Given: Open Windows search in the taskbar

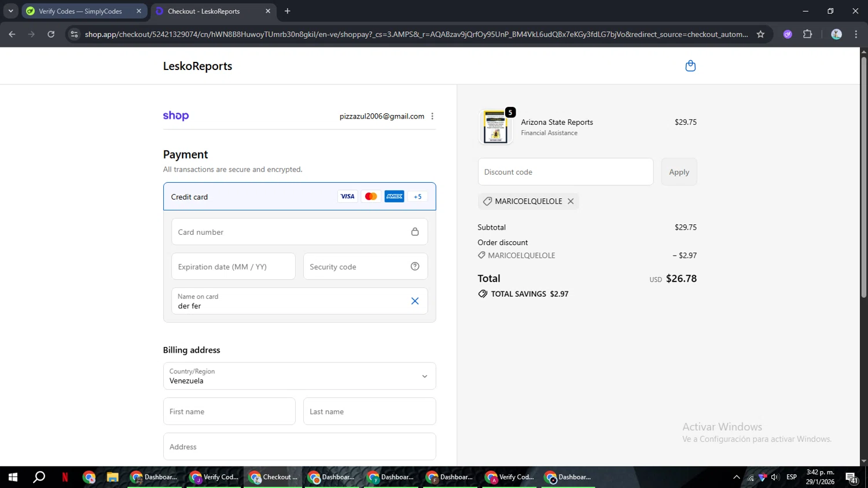Looking at the screenshot, I should click(x=39, y=477).
